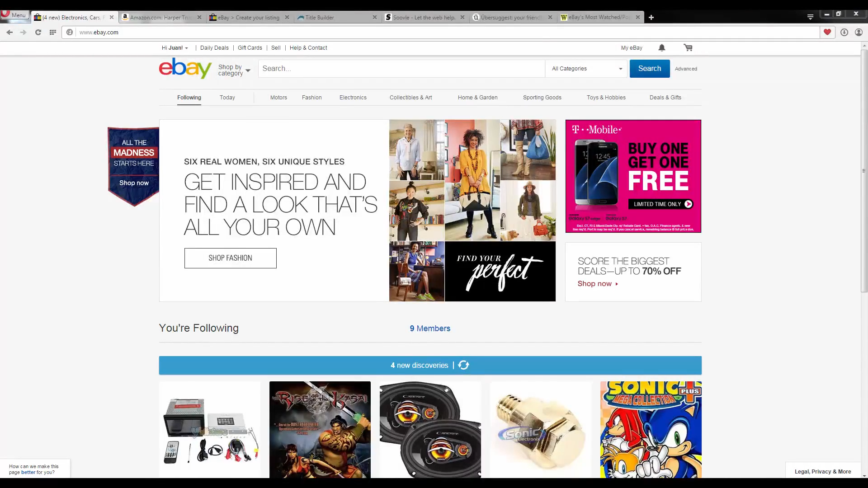Viewport: 868px width, 488px height.
Task: Click Help and Contact link
Action: [x=308, y=47]
